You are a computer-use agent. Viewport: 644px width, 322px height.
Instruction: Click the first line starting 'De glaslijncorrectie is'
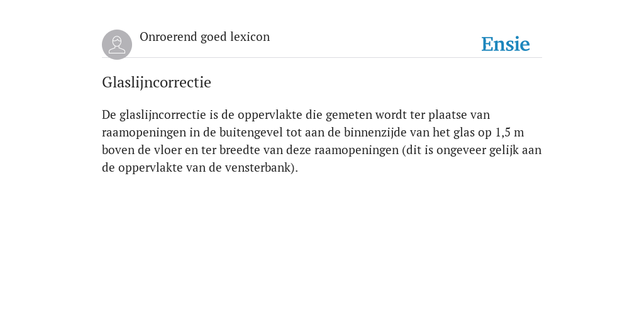point(296,114)
